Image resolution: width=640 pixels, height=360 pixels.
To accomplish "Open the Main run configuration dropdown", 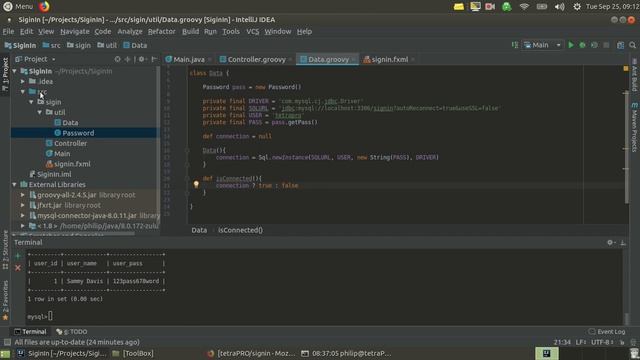I will [542, 45].
